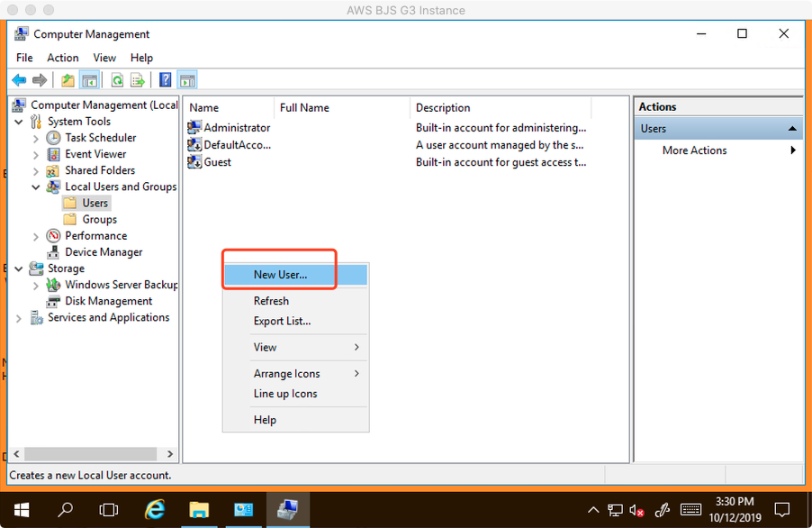812x528 pixels.
Task: Click the Back arrow toolbar icon
Action: click(19, 80)
